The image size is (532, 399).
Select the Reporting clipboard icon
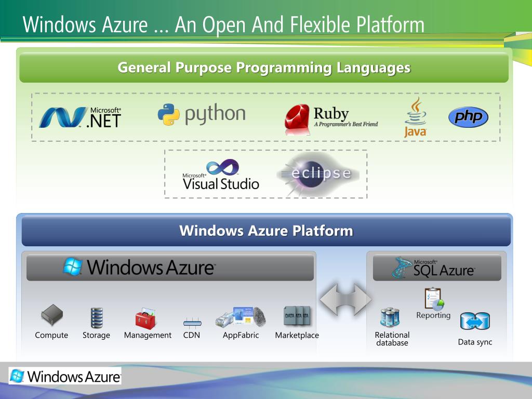click(x=434, y=299)
